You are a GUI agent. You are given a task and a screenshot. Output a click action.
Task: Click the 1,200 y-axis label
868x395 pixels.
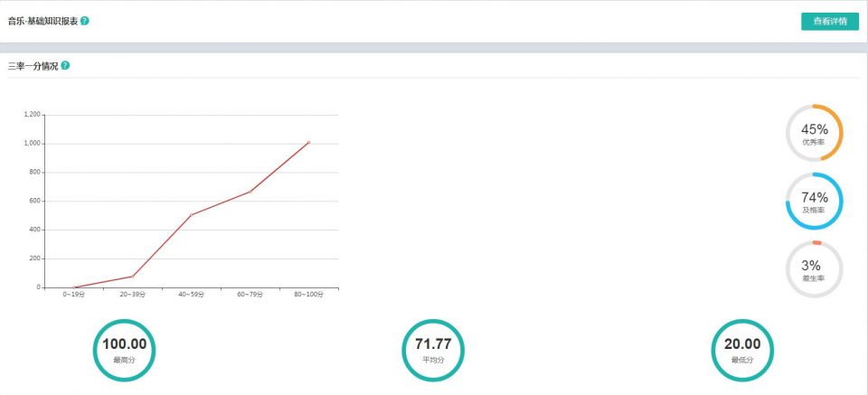32,115
